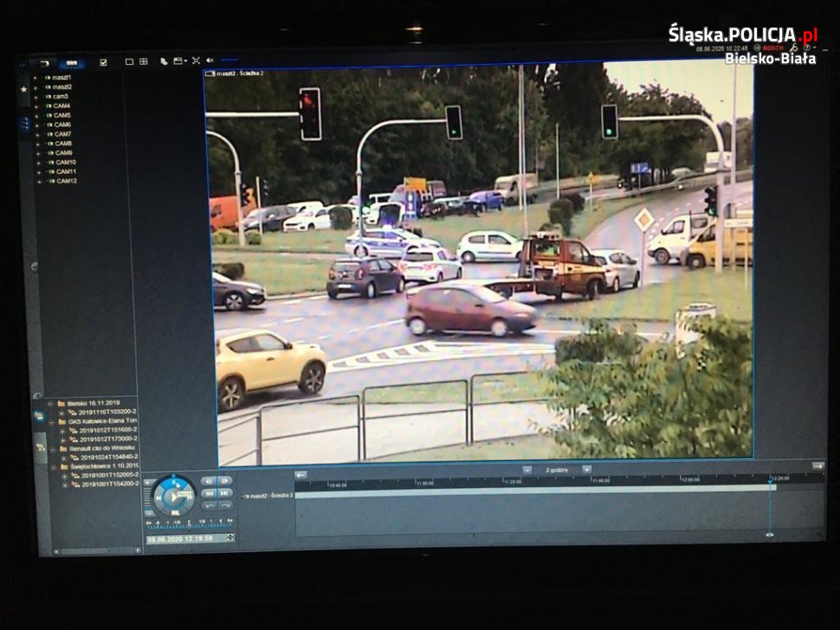
Task: Select CAM8 in the camera list
Action: click(63, 144)
